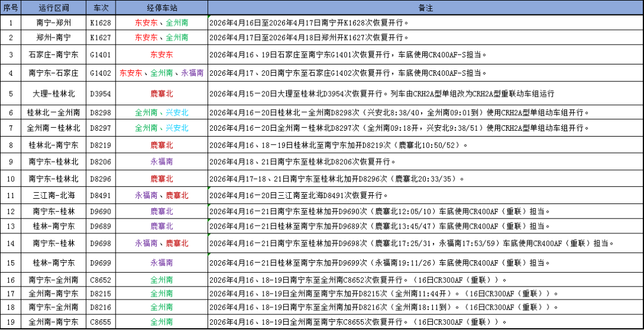This screenshot has width=644, height=330.
Task: Click the 序号 column header
Action: click(x=11, y=8)
